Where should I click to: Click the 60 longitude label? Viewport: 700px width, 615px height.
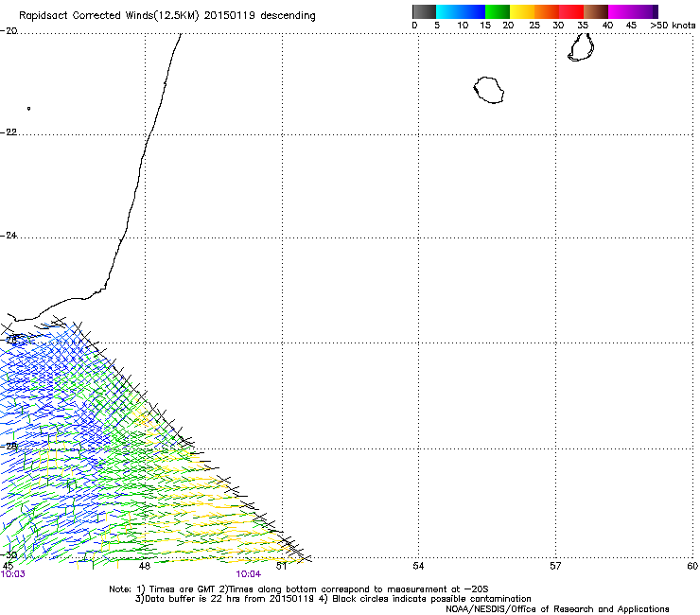[692, 566]
